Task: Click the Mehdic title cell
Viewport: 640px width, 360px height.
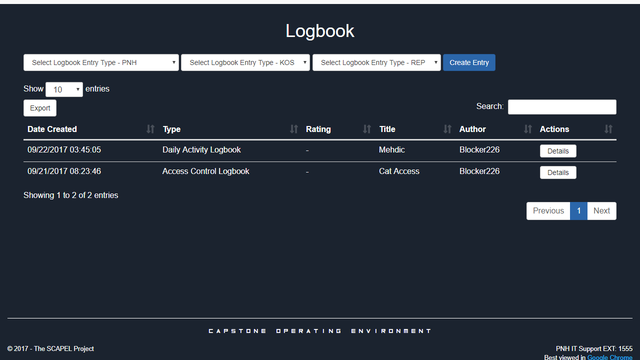Action: pyautogui.click(x=392, y=150)
